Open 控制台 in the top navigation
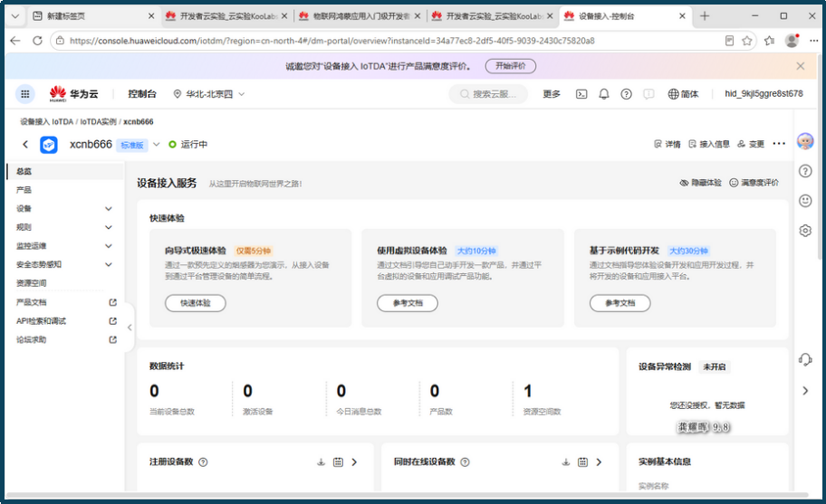The image size is (826, 504). [x=141, y=94]
